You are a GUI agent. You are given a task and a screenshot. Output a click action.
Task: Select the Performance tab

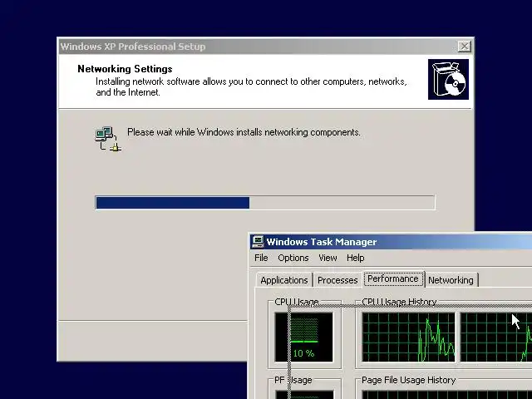[x=393, y=279]
